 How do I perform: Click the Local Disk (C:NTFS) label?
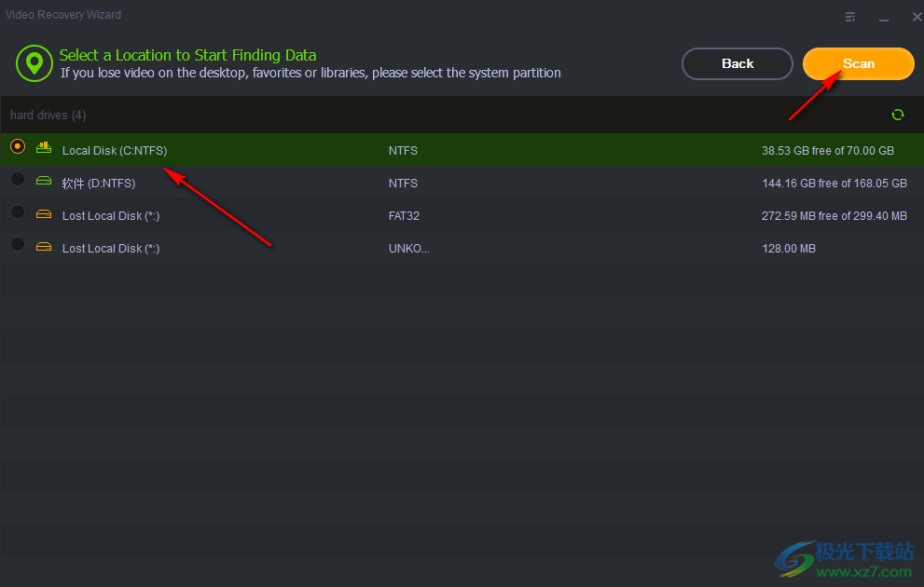click(x=115, y=151)
